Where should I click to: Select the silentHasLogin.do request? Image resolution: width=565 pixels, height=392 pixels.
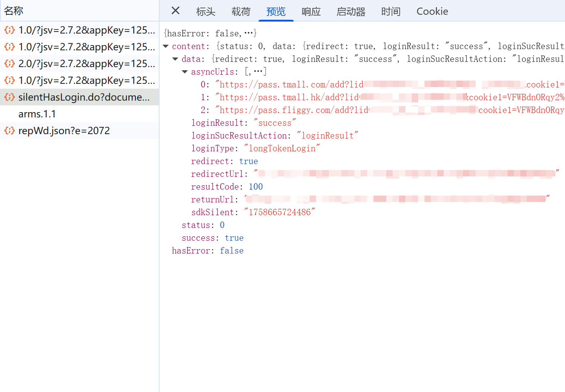pos(84,97)
